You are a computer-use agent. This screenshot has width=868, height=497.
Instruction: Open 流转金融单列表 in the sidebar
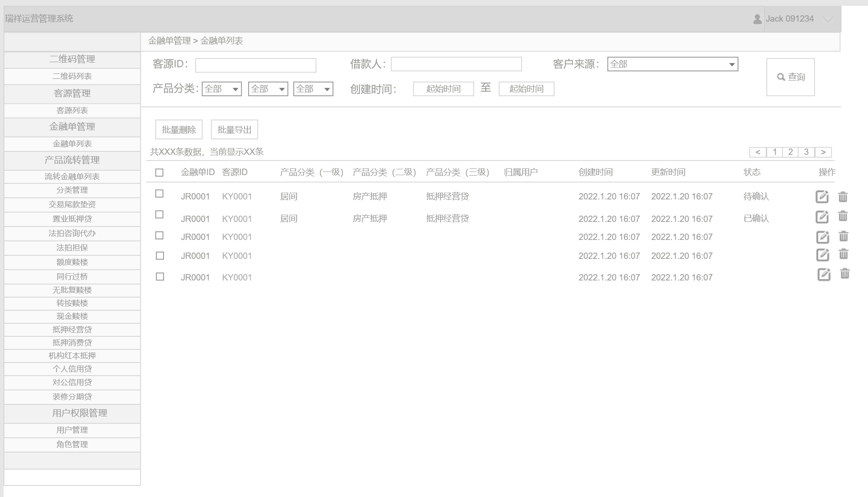click(x=72, y=176)
